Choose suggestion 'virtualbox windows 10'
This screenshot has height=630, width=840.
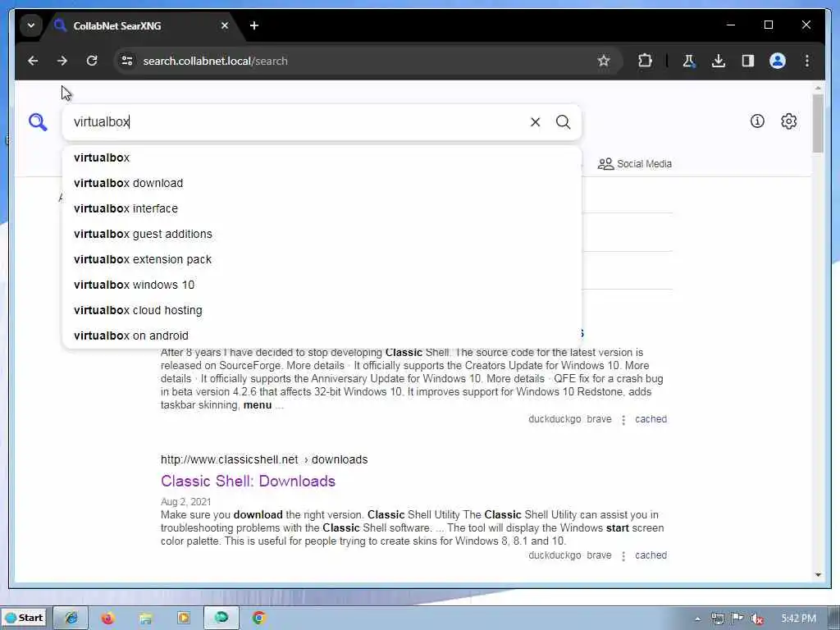(322, 285)
